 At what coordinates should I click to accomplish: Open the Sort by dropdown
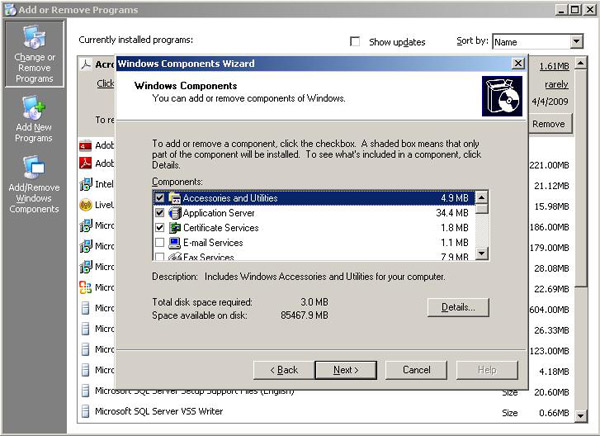(x=576, y=41)
